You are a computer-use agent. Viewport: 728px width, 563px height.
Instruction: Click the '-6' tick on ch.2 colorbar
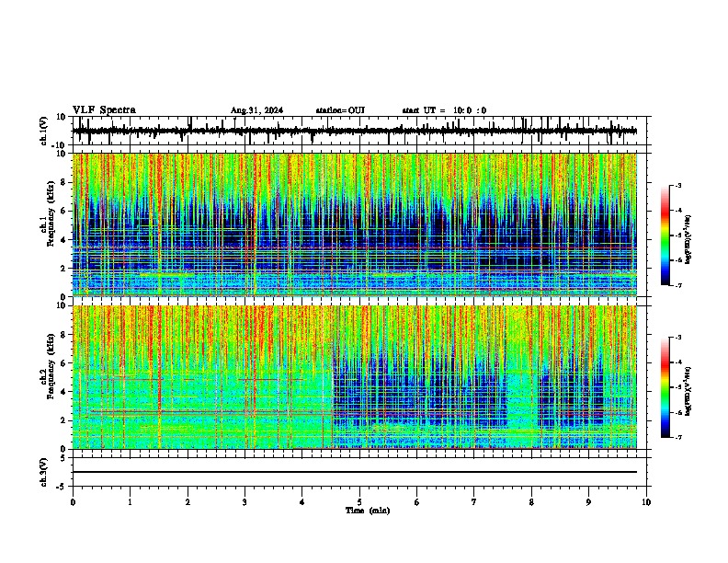click(x=678, y=412)
